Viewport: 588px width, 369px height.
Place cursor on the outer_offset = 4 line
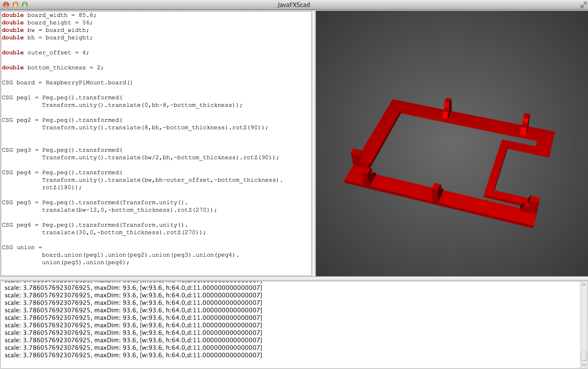[58, 53]
